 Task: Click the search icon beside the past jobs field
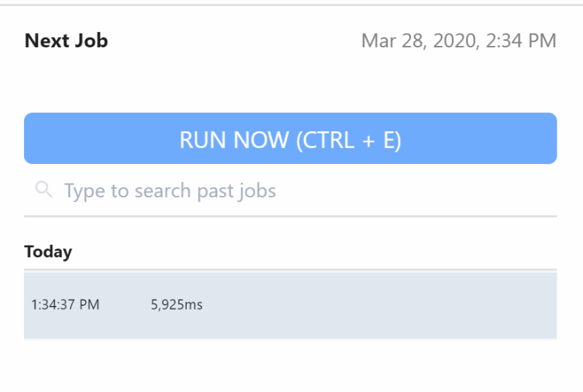coord(44,189)
